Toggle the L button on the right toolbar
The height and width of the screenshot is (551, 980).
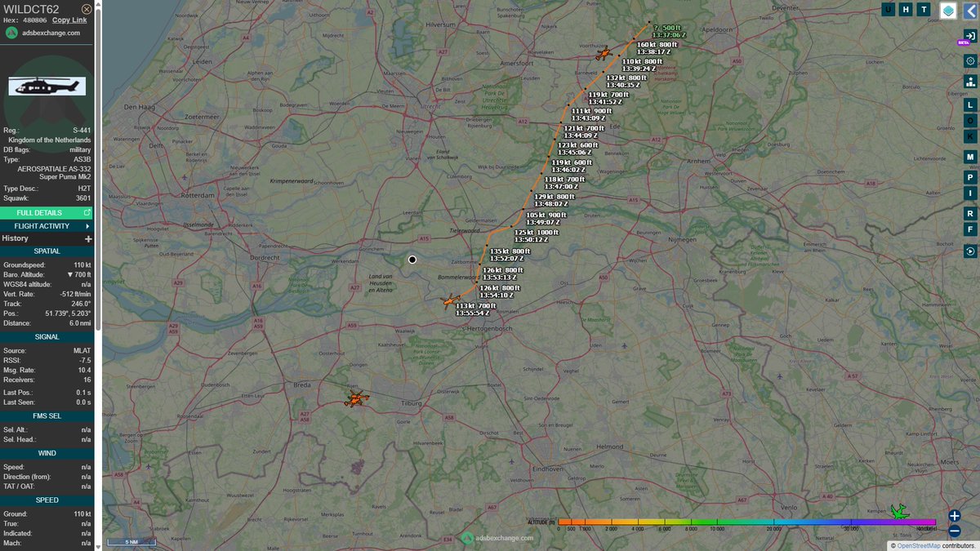pos(970,104)
